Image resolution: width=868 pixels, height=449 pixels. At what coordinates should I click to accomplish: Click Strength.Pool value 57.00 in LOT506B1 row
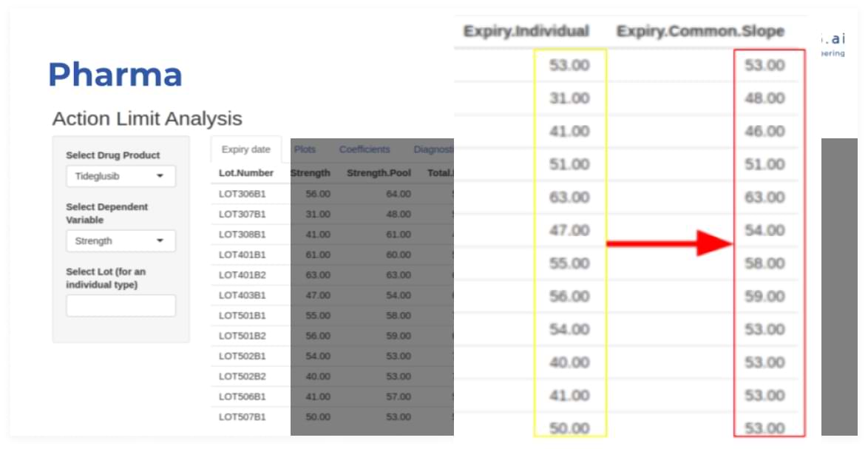pyautogui.click(x=398, y=396)
